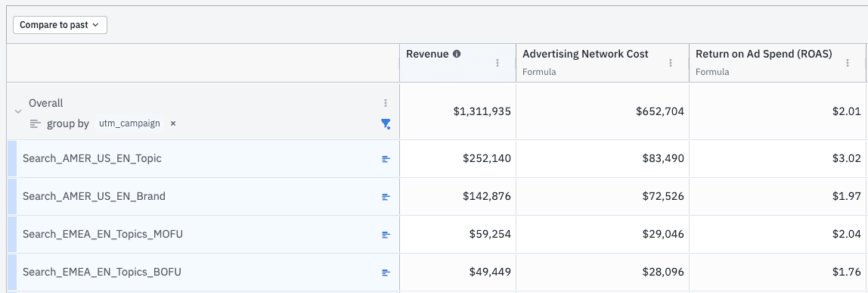Click cost cell $29,046
868x293 pixels.
[x=663, y=234]
